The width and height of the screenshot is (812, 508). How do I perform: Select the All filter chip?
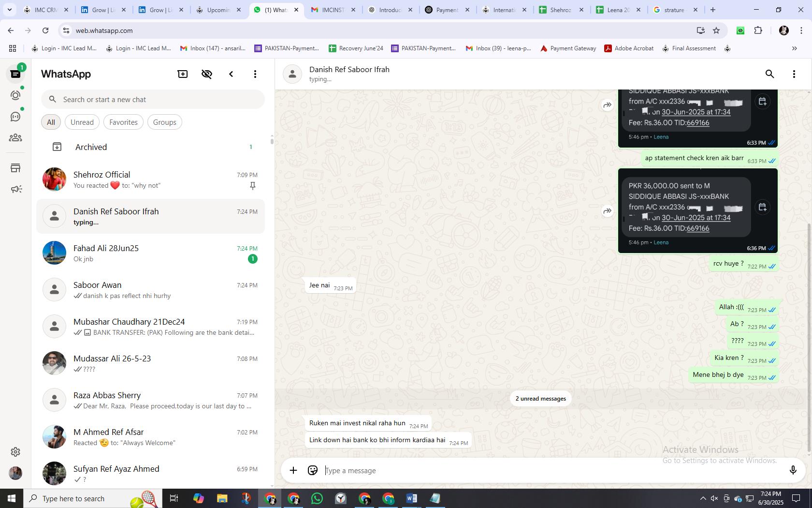[51, 122]
